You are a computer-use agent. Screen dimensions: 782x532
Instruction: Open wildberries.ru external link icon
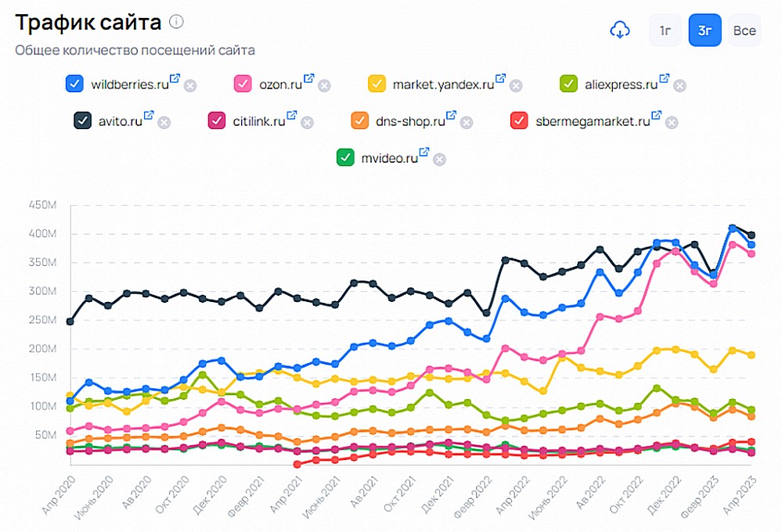tap(175, 79)
